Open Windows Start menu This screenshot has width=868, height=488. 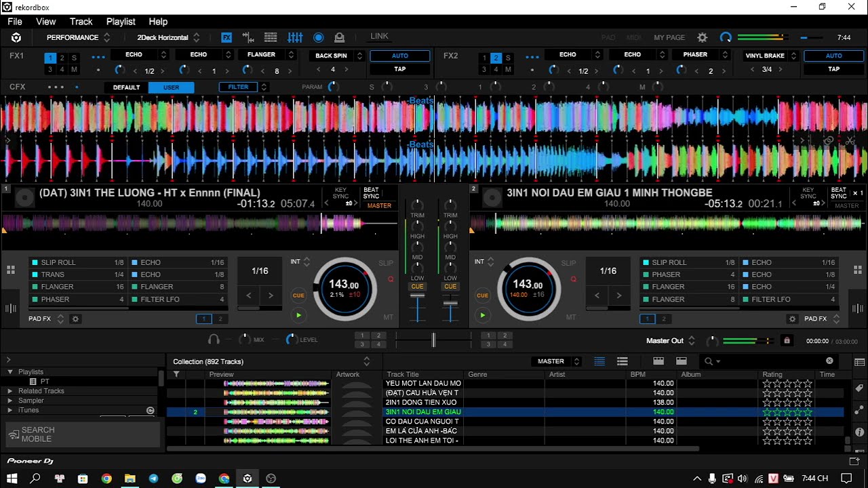pos(12,479)
